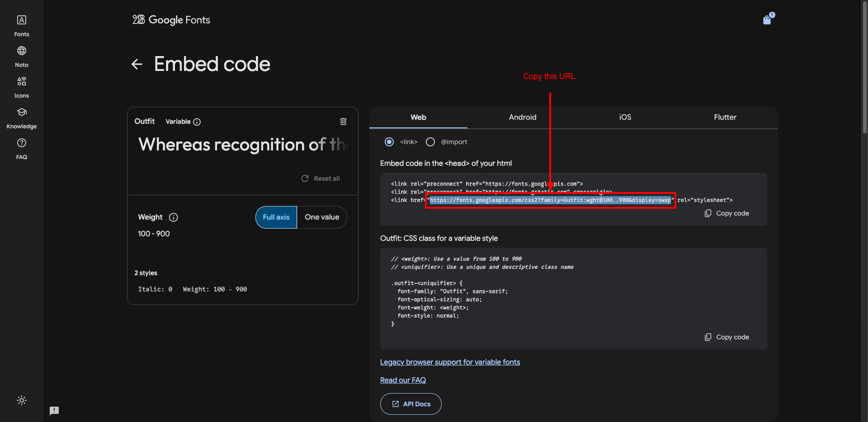The height and width of the screenshot is (422, 868).
Task: Select Full axis weight option
Action: pyautogui.click(x=276, y=217)
